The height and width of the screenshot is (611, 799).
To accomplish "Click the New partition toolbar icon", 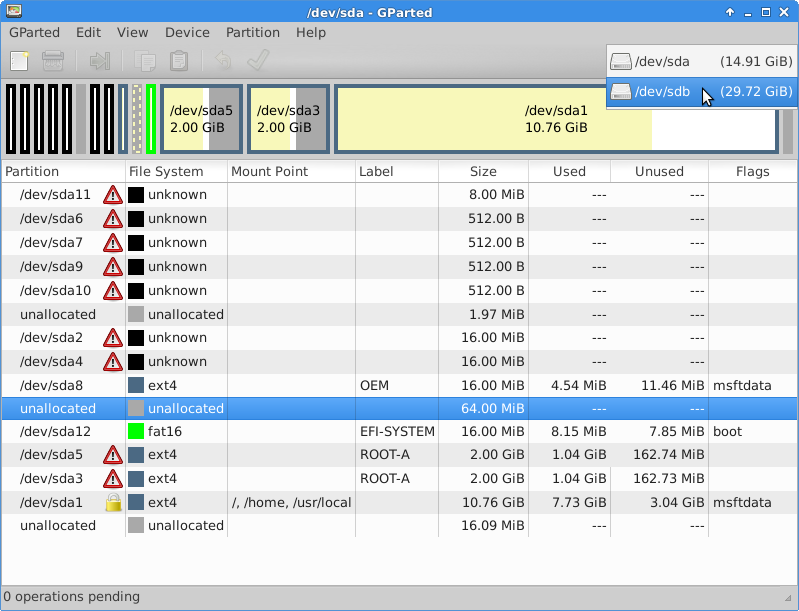I will click(19, 61).
